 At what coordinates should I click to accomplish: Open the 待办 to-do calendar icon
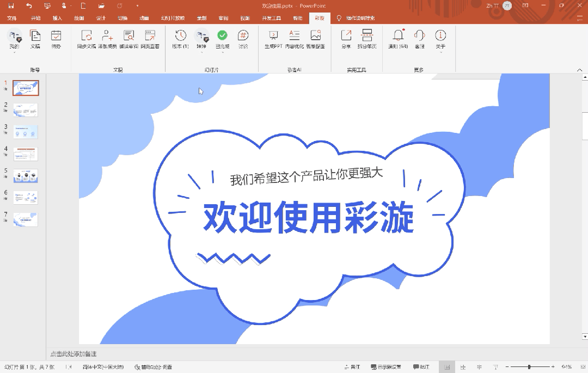56,39
